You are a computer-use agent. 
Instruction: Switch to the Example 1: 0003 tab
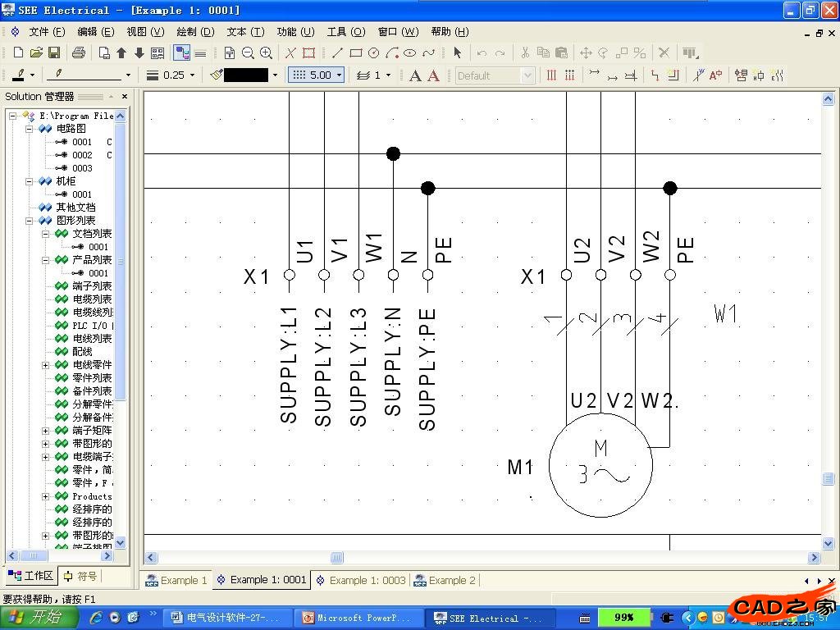(x=366, y=580)
